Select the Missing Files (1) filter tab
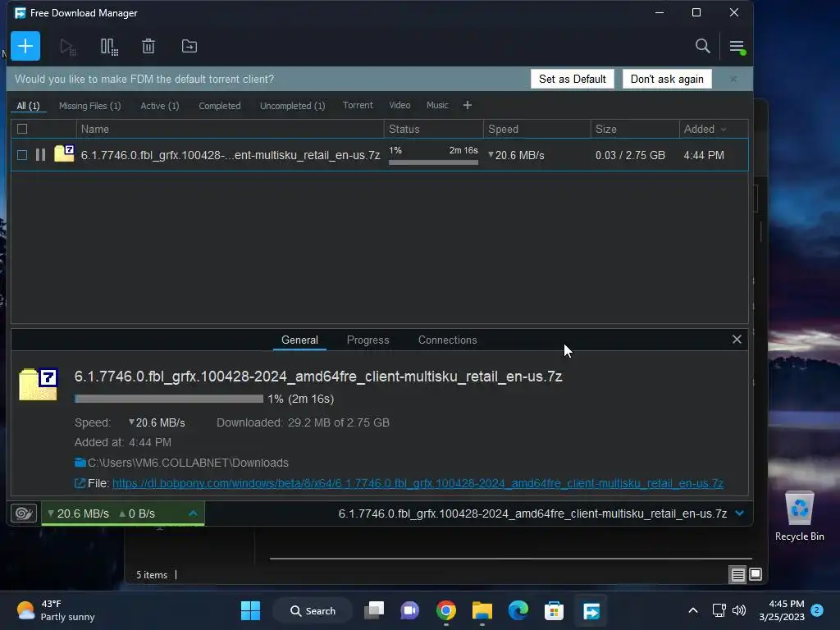The height and width of the screenshot is (630, 840). pyautogui.click(x=90, y=106)
